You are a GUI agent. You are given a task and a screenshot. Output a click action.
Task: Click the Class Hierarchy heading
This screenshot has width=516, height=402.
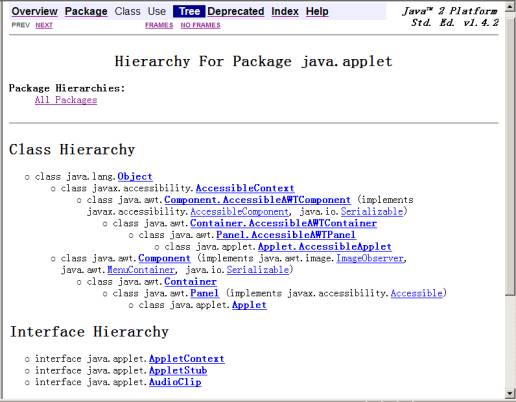(72, 150)
